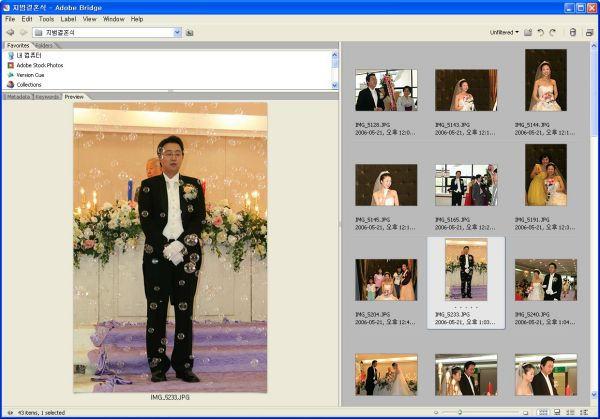
Task: Open the Label menu
Action: 68,19
